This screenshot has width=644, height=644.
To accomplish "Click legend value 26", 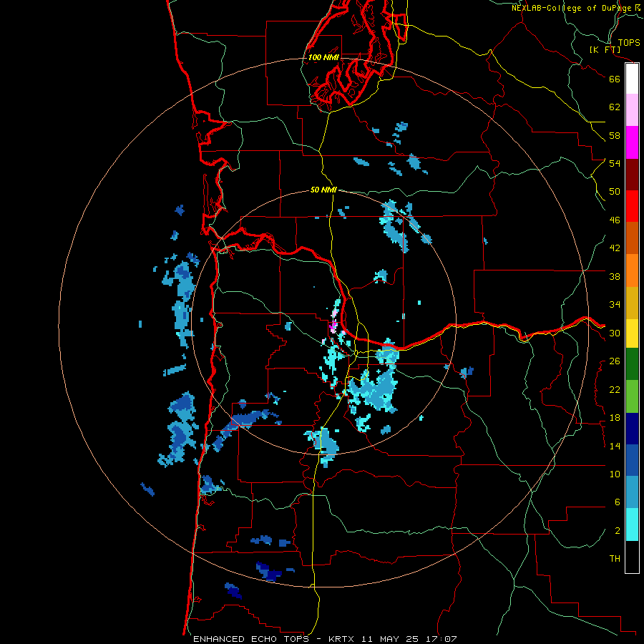I will [x=615, y=361].
